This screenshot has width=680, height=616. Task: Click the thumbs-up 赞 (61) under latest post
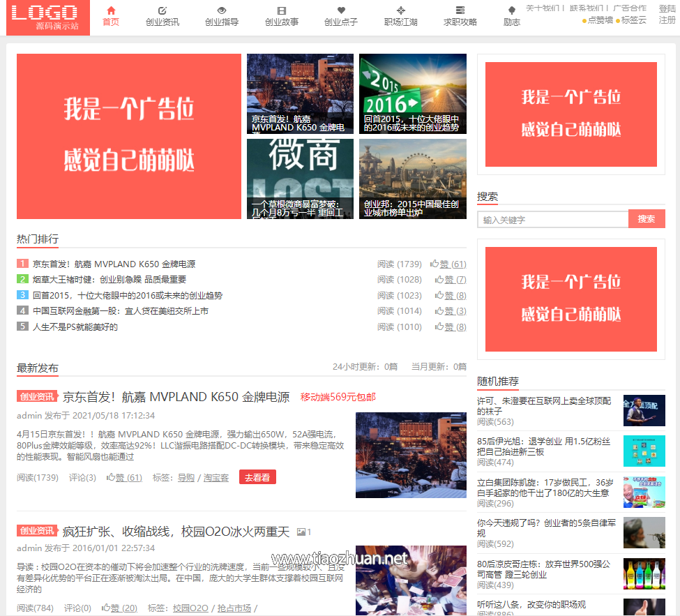click(124, 478)
